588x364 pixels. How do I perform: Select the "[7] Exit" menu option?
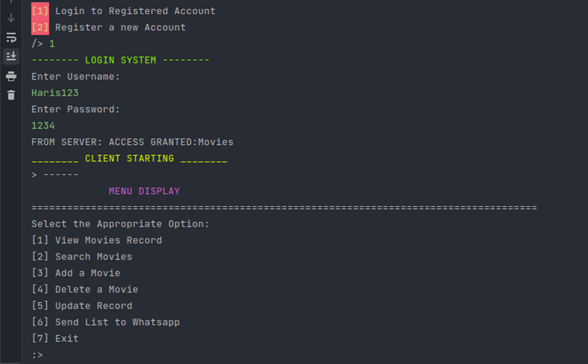point(55,338)
